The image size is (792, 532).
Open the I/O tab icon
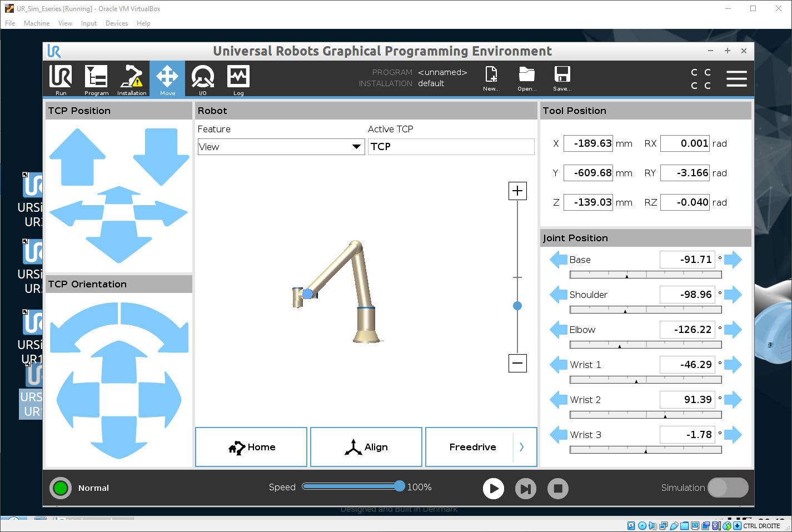pyautogui.click(x=203, y=79)
